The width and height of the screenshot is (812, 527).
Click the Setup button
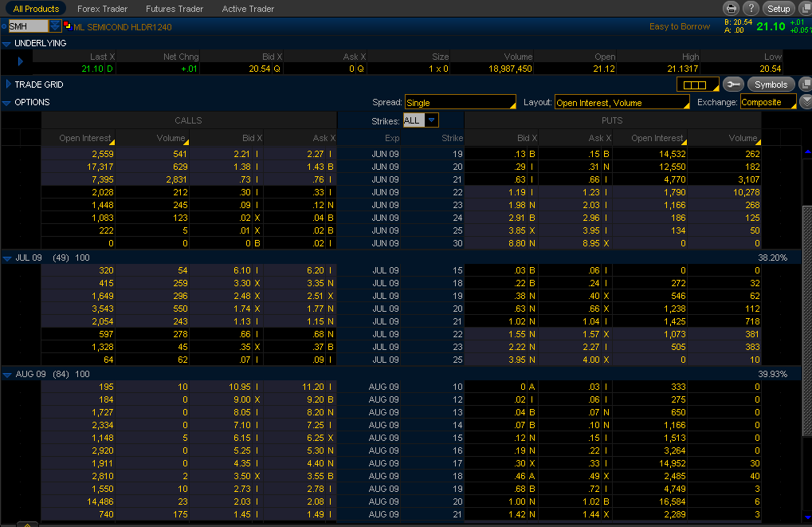coord(778,9)
